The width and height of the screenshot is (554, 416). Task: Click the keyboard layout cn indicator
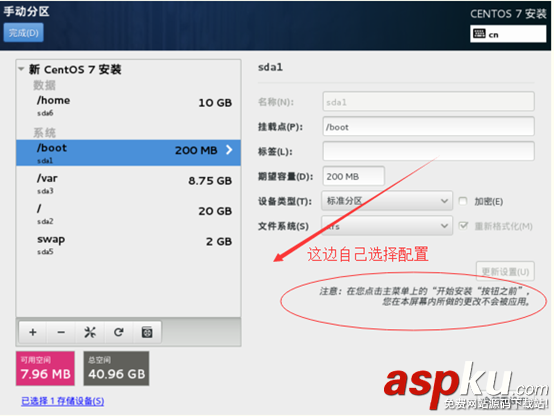pyautogui.click(x=508, y=34)
